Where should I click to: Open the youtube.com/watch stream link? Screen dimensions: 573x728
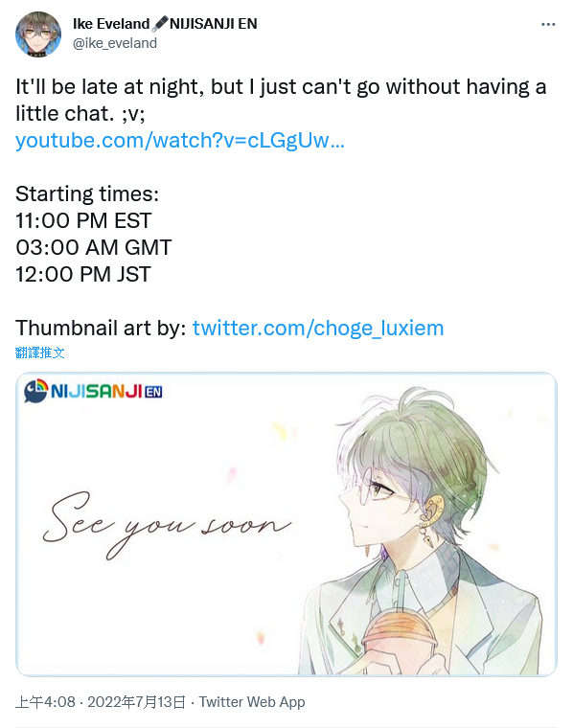pyautogui.click(x=180, y=140)
